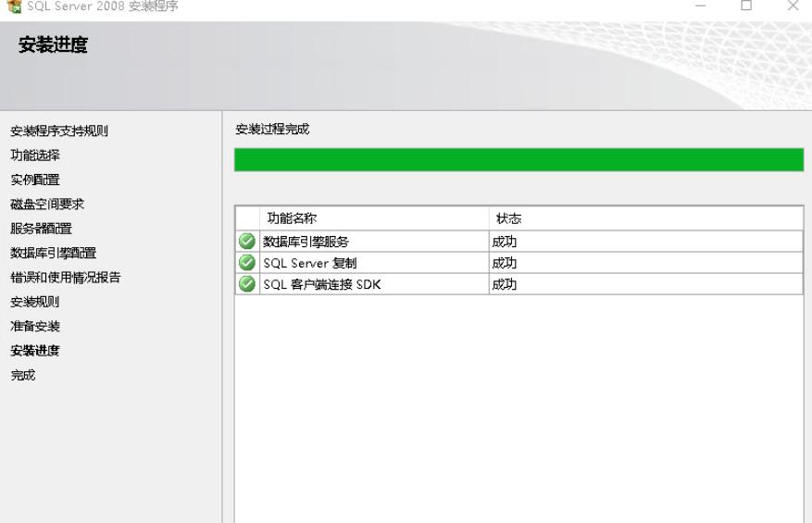
Task: Click the large 安装进度 page heading
Action: click(54, 44)
